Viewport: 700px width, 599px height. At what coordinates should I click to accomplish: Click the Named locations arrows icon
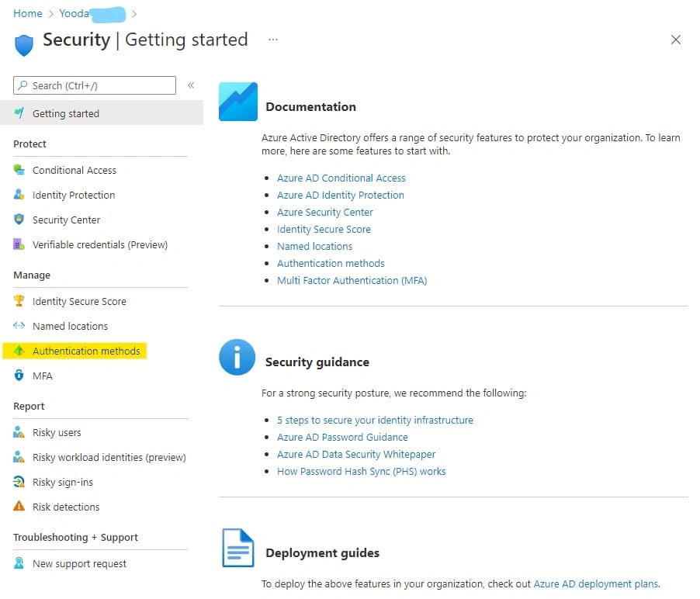pyautogui.click(x=19, y=326)
